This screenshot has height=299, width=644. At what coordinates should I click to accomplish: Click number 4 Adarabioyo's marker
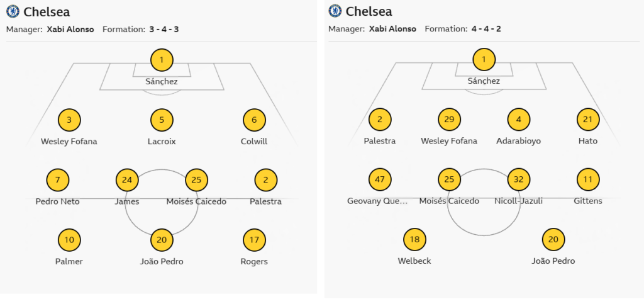[x=519, y=119]
